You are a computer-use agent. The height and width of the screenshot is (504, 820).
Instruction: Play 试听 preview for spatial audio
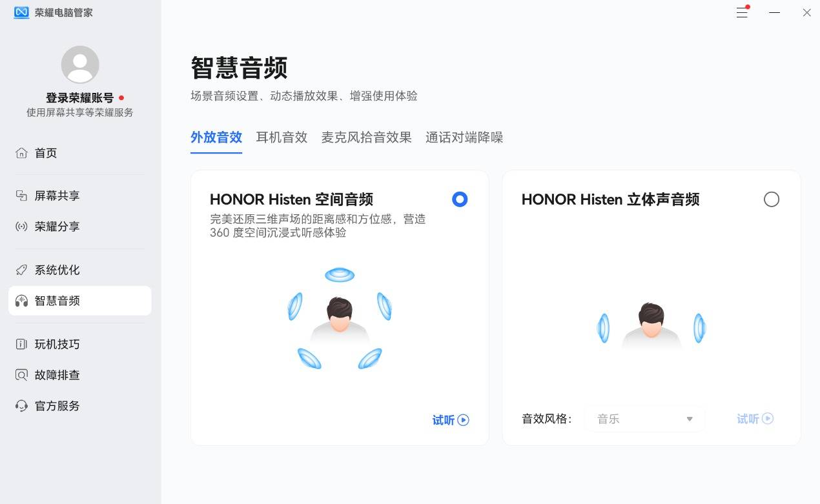pos(451,420)
